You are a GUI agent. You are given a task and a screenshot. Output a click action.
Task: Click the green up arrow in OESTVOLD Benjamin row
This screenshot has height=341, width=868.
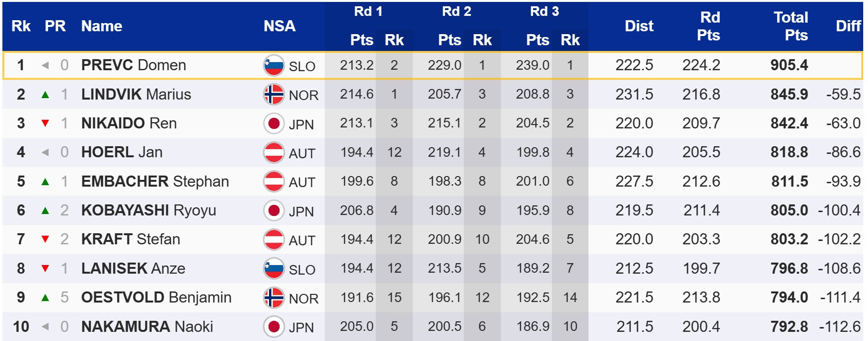(x=45, y=298)
